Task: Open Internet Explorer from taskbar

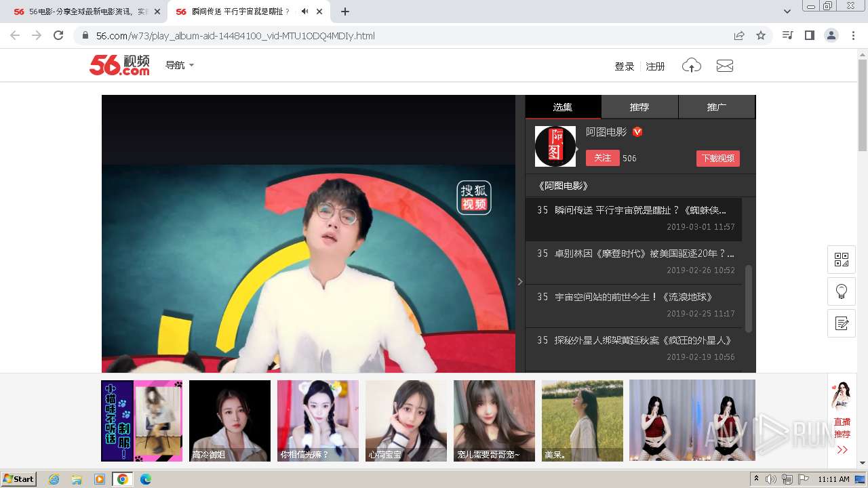Action: click(x=54, y=479)
